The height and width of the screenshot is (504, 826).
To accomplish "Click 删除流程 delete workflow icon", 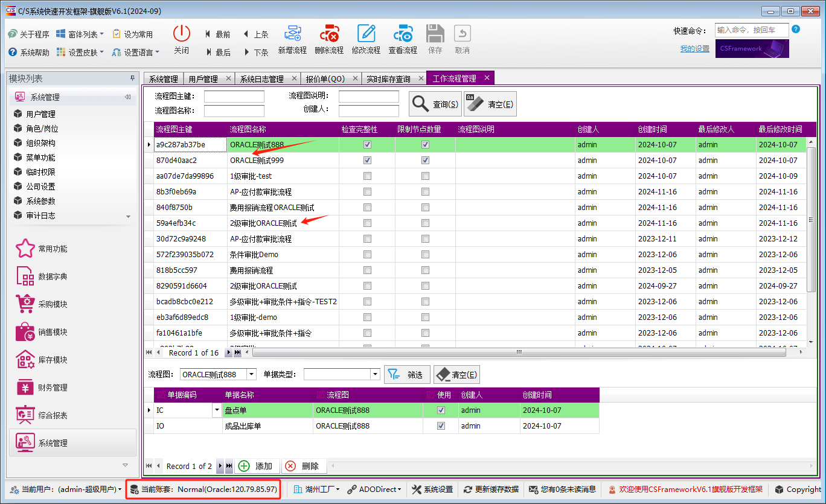I will pyautogui.click(x=329, y=33).
